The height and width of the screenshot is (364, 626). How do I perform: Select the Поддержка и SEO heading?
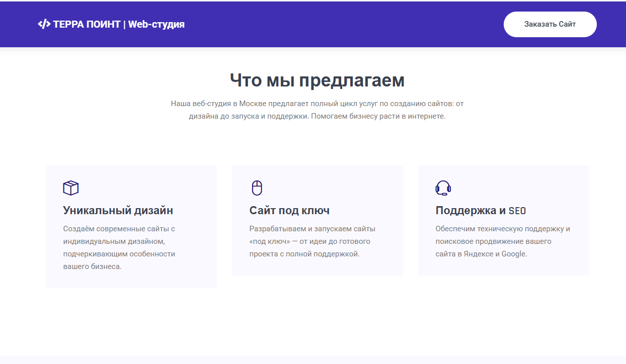pos(481,211)
